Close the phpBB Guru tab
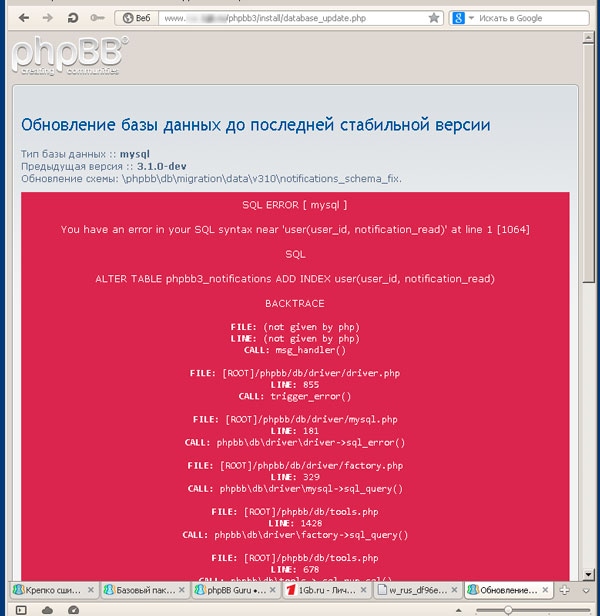 point(273,590)
